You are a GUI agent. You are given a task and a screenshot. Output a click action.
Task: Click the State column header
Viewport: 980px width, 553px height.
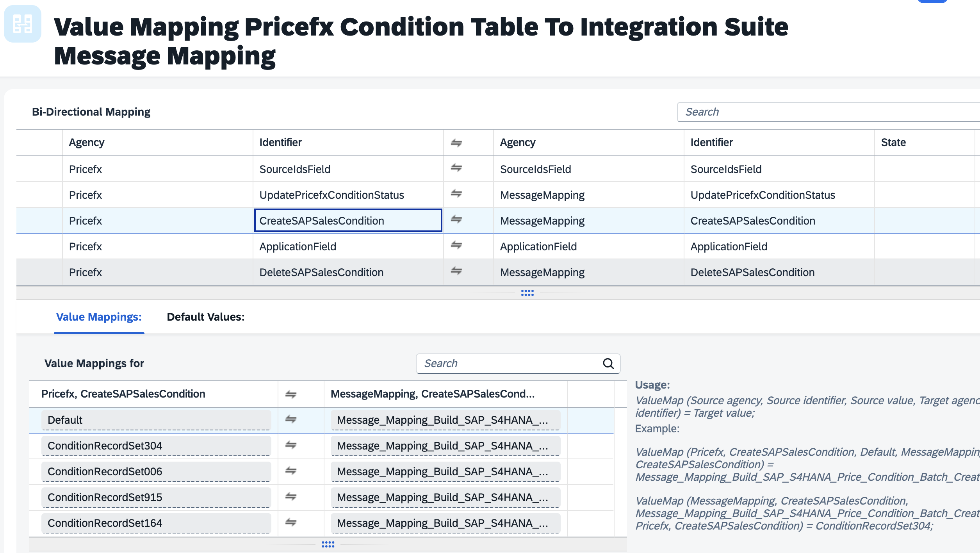pos(893,143)
